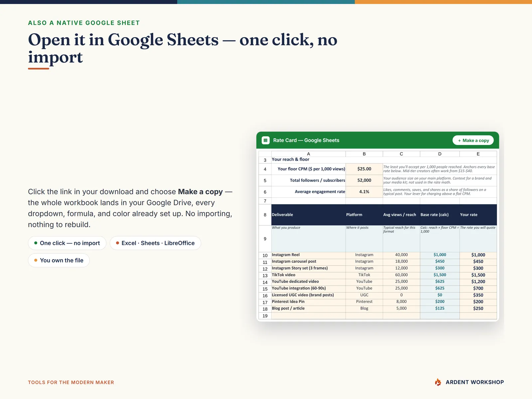Click the $1,200 your rate cell
The width and height of the screenshot is (532, 399).
(478, 282)
